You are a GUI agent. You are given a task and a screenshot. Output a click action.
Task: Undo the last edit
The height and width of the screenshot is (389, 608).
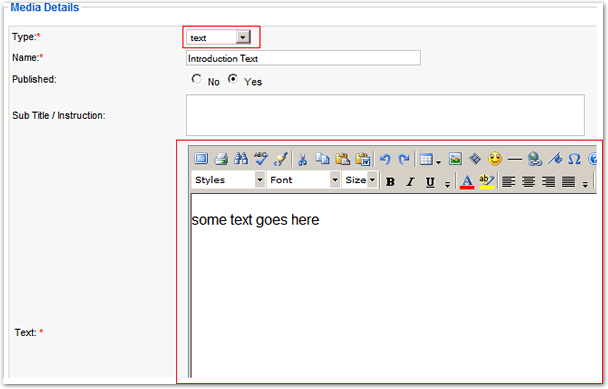tap(385, 159)
